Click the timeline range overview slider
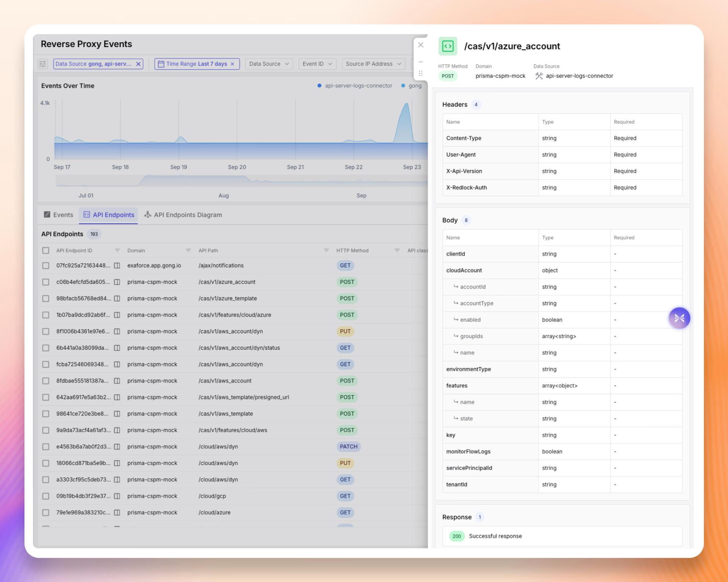The width and height of the screenshot is (728, 582). tap(242, 181)
